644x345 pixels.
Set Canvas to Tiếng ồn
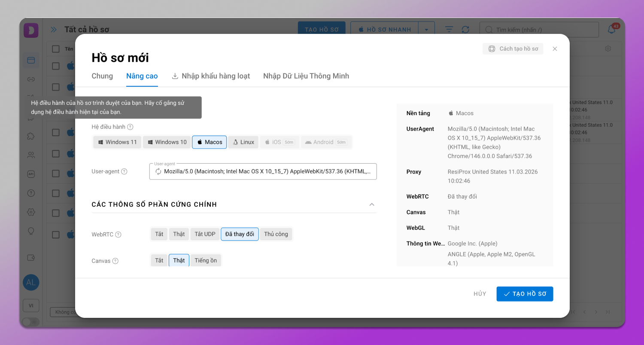click(x=206, y=260)
